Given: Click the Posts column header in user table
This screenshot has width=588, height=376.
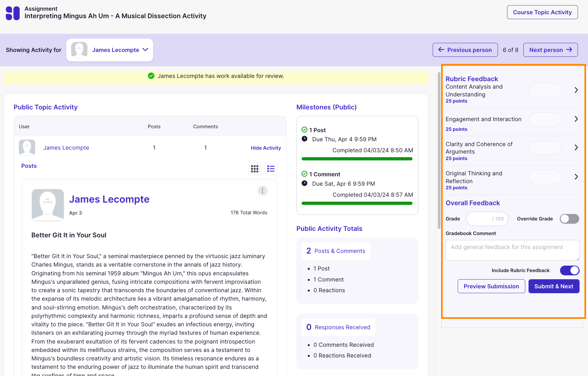Looking at the screenshot, I should click(154, 127).
